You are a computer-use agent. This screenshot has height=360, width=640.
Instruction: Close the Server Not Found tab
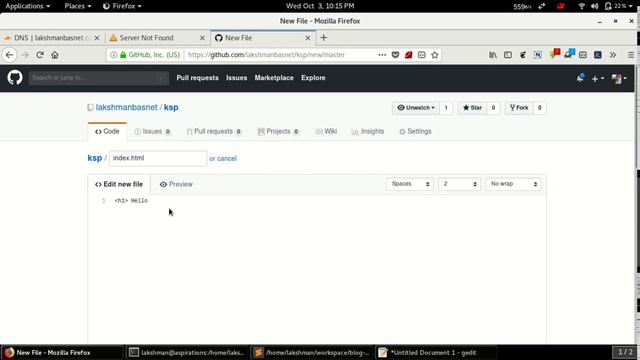coord(202,38)
